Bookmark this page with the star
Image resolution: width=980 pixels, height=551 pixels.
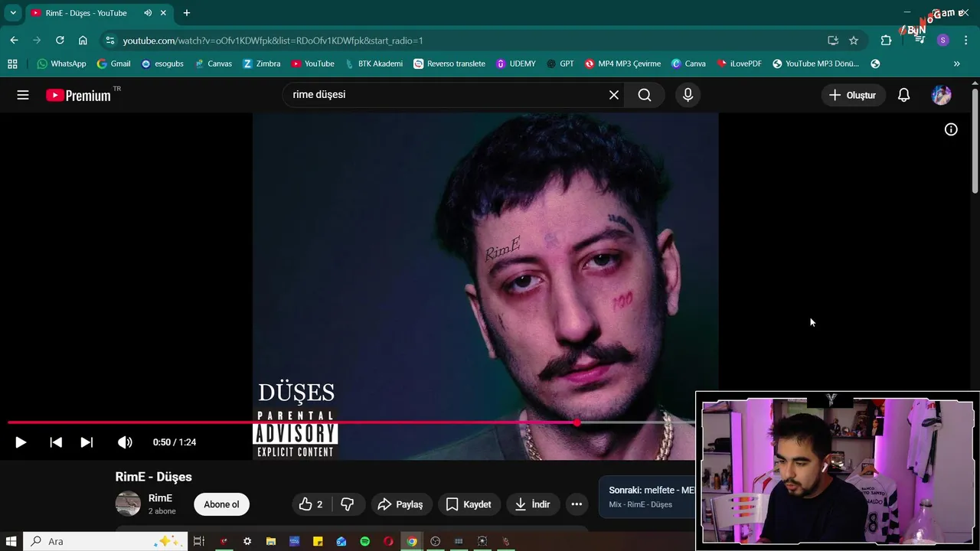click(x=854, y=41)
